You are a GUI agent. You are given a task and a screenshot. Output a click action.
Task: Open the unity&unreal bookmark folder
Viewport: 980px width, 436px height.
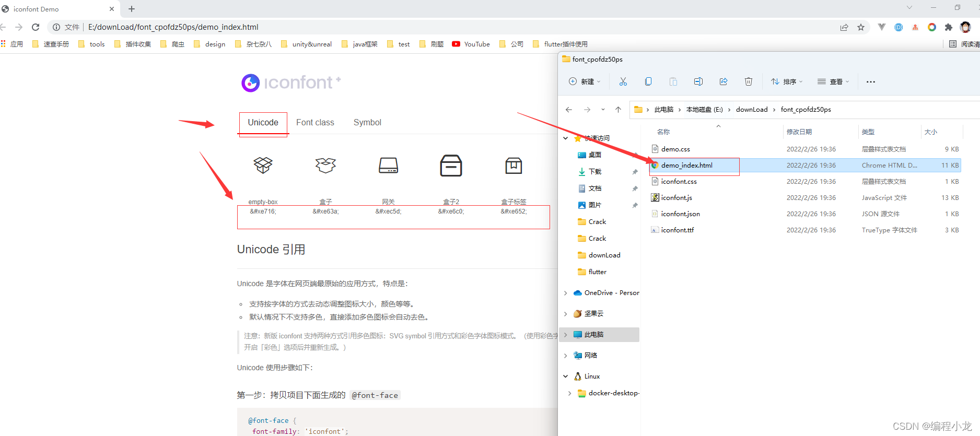(307, 44)
